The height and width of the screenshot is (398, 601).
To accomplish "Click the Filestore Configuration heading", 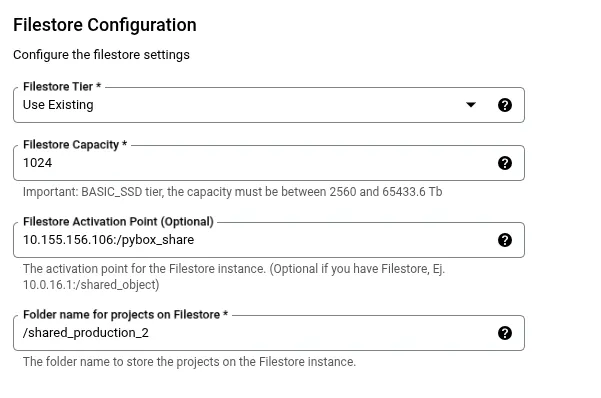I will pyautogui.click(x=105, y=25).
